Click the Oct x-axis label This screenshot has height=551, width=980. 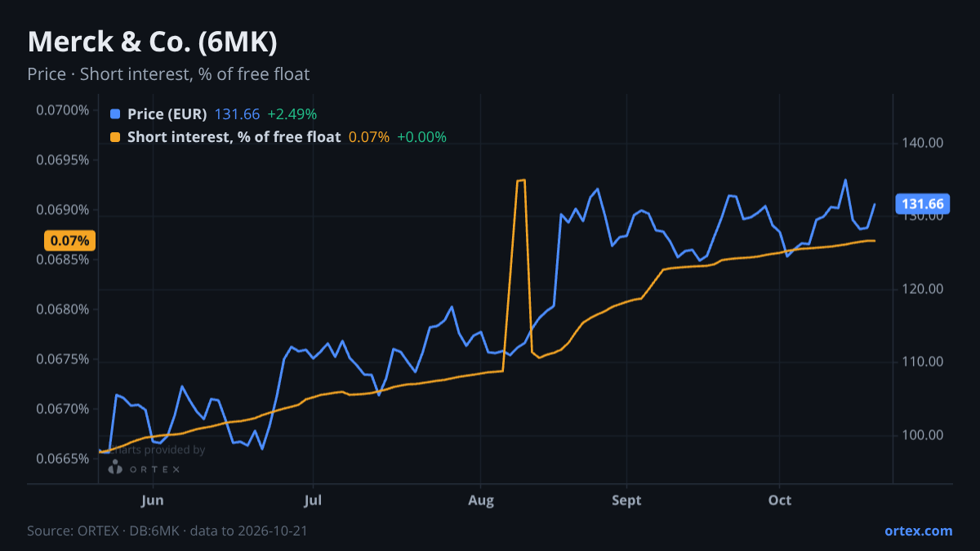pyautogui.click(x=780, y=500)
